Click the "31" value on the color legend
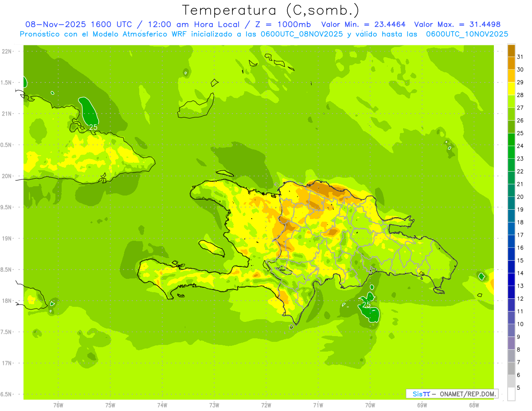Viewport: 532px width, 411px height. (520, 56)
